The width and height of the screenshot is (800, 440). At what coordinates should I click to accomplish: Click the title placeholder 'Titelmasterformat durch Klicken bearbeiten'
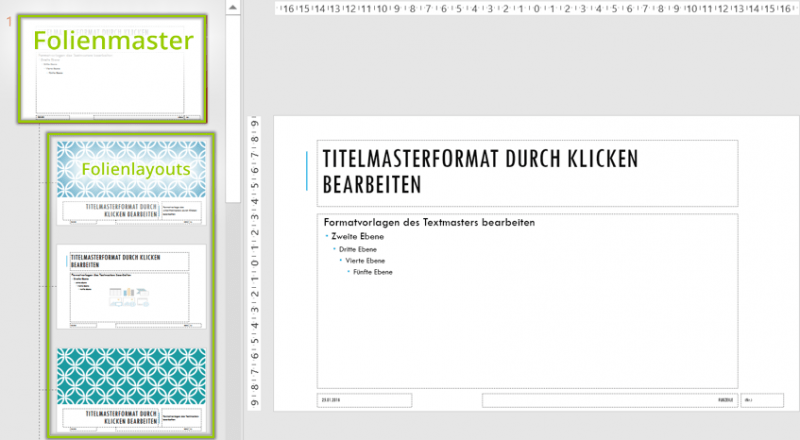pyautogui.click(x=527, y=173)
